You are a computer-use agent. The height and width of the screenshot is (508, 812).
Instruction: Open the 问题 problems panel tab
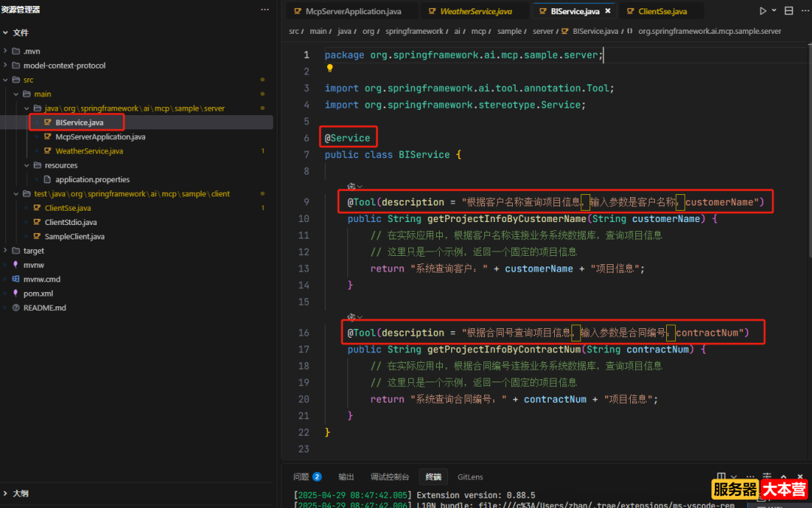pyautogui.click(x=307, y=477)
